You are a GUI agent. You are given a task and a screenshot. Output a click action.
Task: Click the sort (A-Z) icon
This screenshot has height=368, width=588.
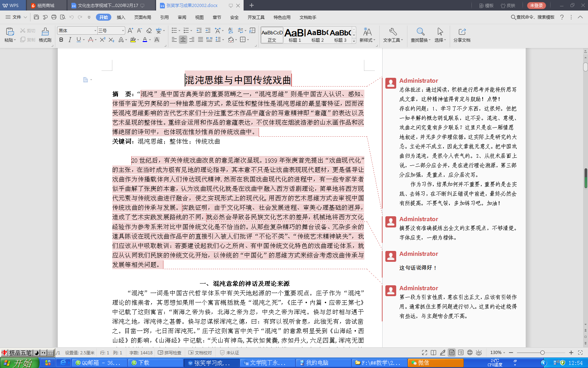[230, 30]
